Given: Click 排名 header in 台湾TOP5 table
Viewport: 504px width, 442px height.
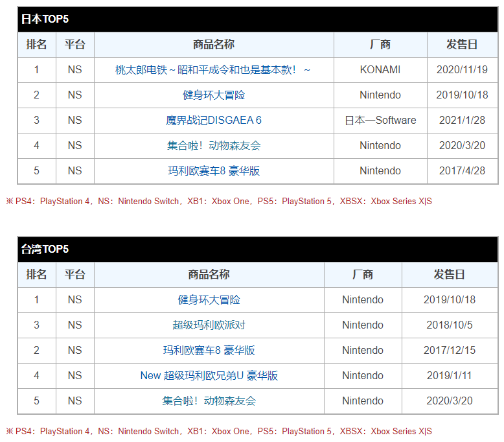Looking at the screenshot, I should (36, 275).
